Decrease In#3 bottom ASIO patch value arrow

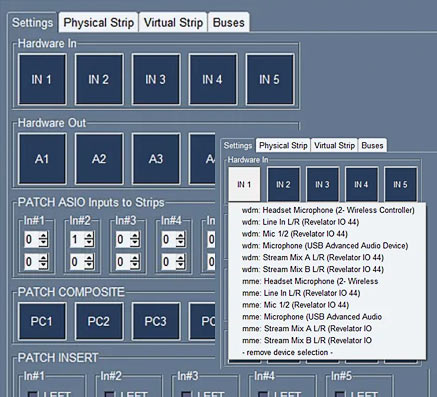click(135, 266)
